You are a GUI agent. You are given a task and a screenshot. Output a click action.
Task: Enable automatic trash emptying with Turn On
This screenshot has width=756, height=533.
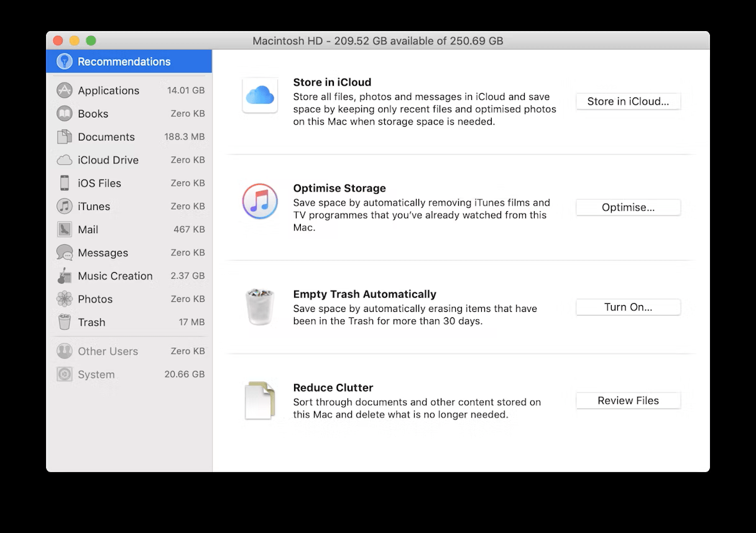628,307
